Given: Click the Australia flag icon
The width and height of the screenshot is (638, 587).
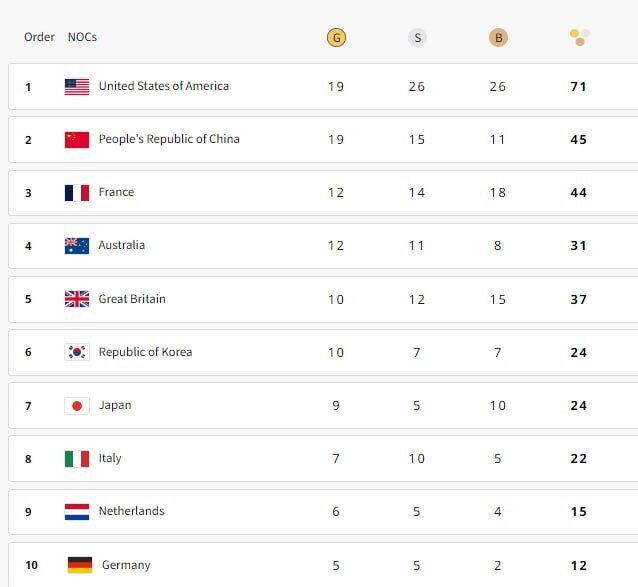Looking at the screenshot, I should pos(77,246).
